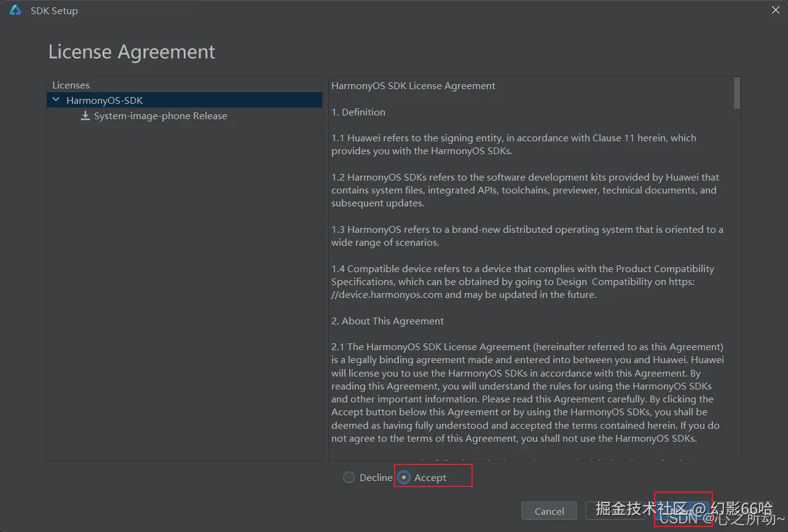
Task: Click the blue Next button
Action: (682, 511)
